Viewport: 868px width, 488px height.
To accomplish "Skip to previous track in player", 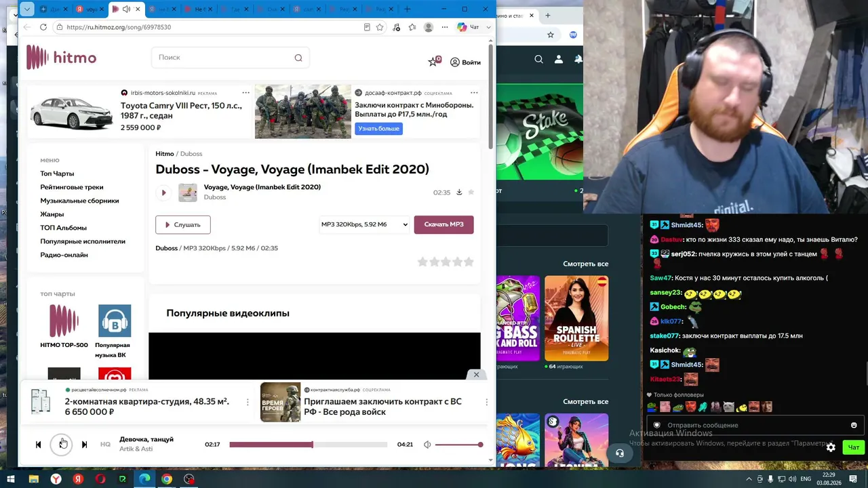I will click(x=38, y=445).
